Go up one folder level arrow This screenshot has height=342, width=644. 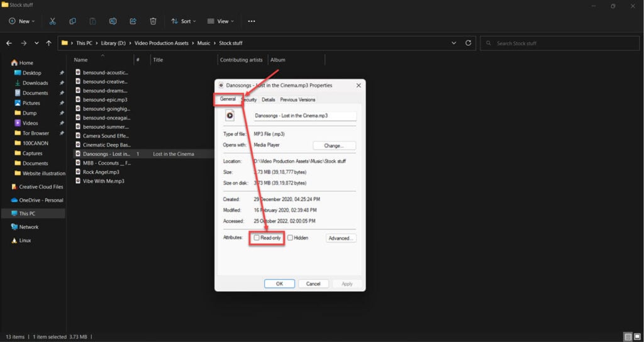click(x=49, y=43)
